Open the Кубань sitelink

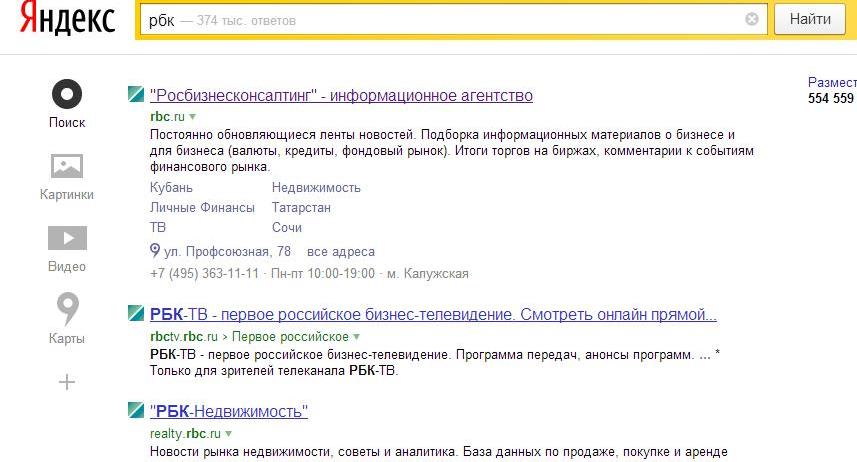[x=171, y=188]
